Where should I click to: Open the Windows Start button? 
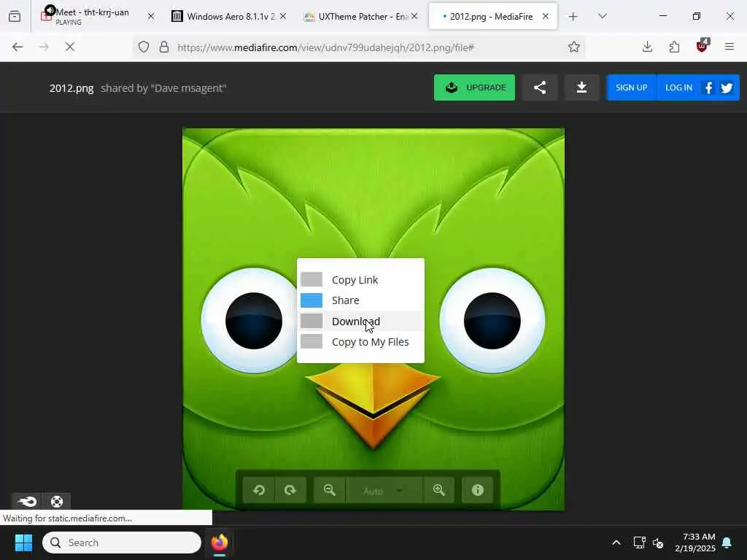[x=23, y=542]
